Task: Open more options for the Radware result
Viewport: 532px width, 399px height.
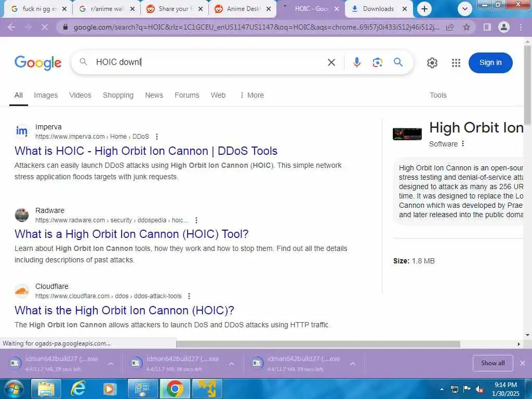Action: (196, 220)
